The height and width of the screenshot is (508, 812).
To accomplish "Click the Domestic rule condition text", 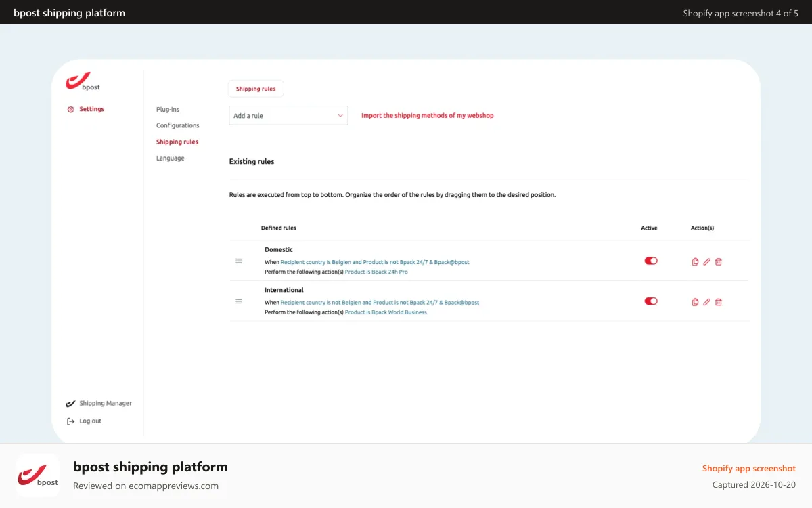I will point(375,262).
